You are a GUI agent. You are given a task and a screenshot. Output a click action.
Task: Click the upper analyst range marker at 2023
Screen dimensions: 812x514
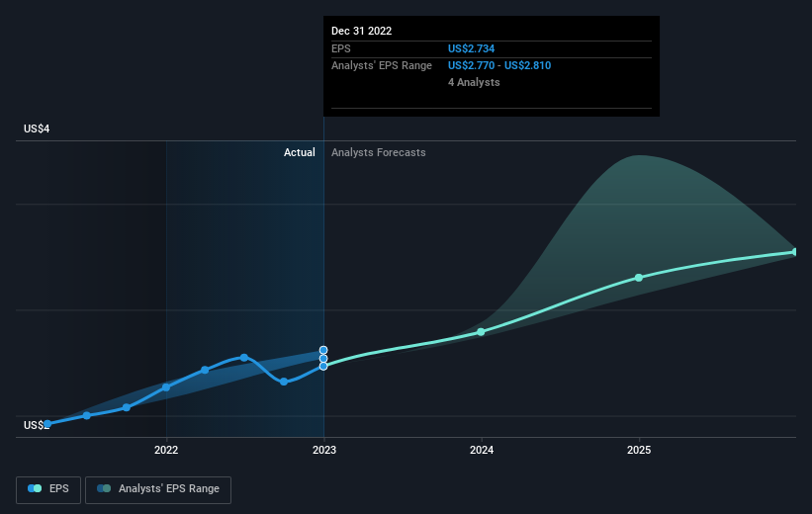point(323,351)
